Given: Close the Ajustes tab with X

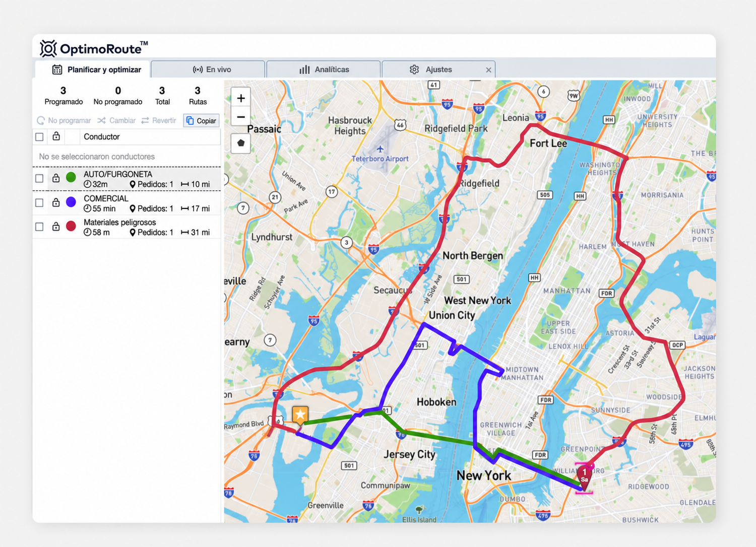Looking at the screenshot, I should [488, 70].
